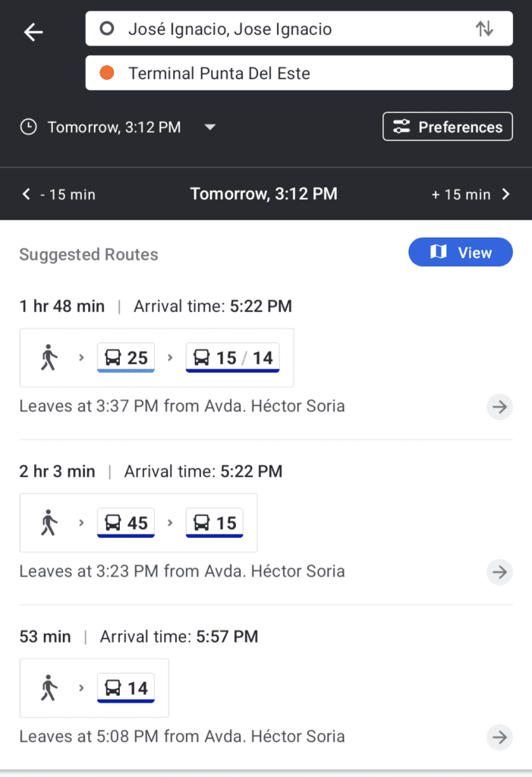Select the 53 min route via bus 14
532x777 pixels.
[266, 687]
